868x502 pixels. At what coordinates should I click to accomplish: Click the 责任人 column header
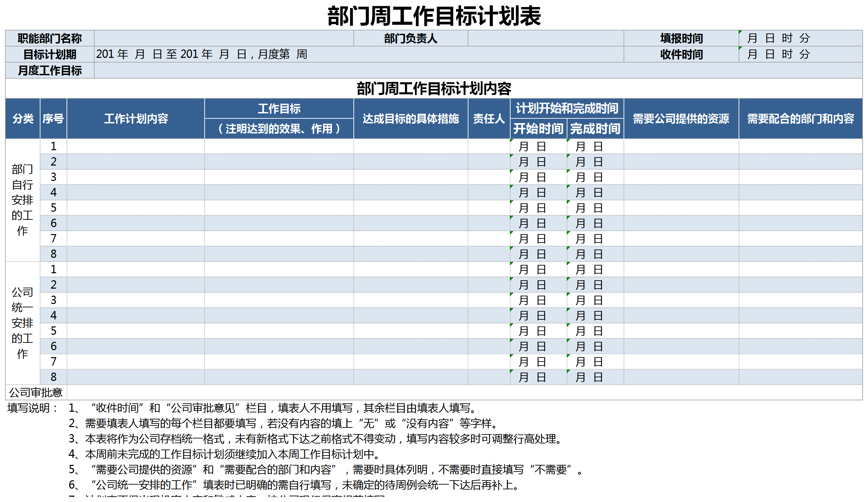pos(489,119)
